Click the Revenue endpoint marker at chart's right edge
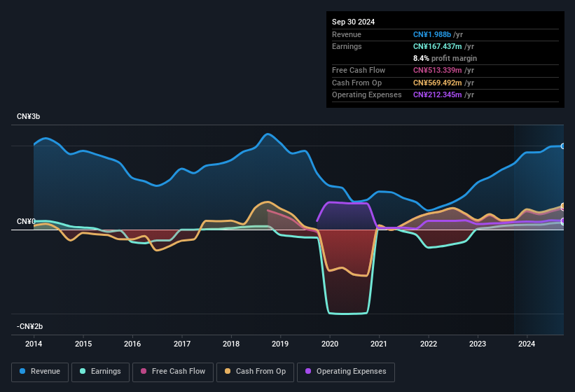Viewport: 575px width, 392px height. [563, 146]
